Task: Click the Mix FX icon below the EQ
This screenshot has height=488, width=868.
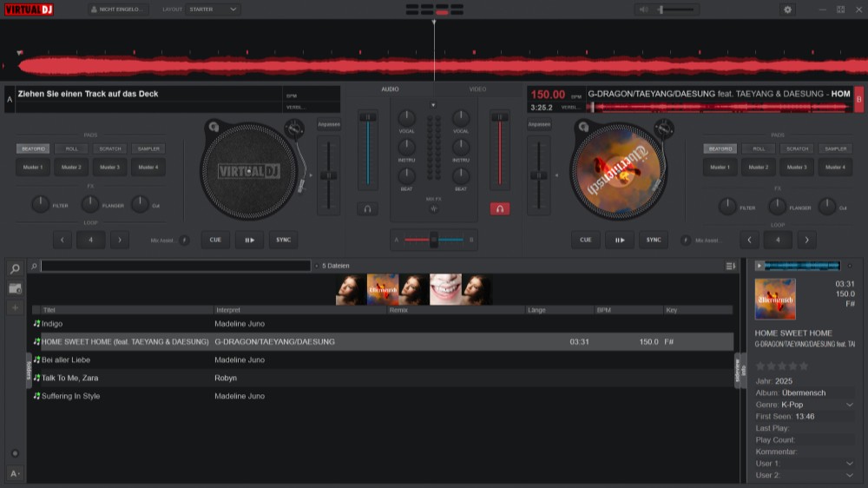Action: coord(433,208)
